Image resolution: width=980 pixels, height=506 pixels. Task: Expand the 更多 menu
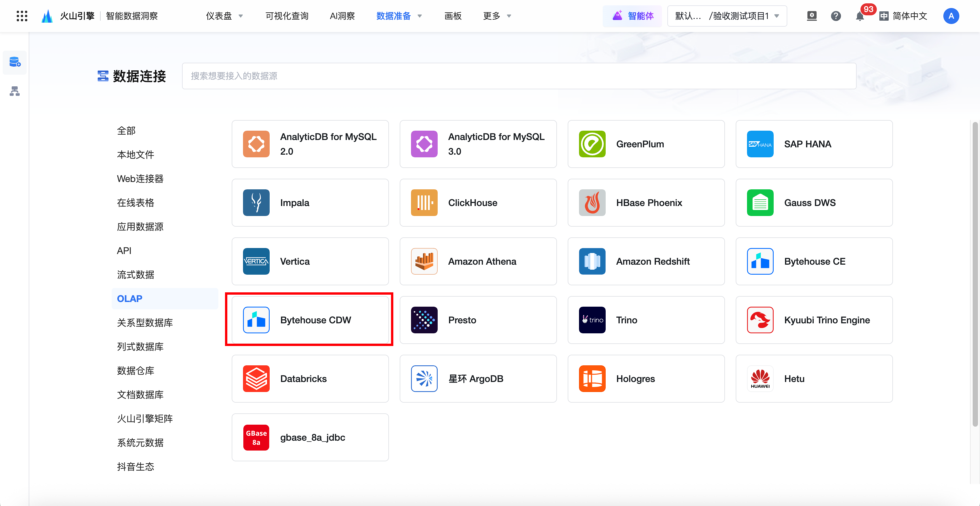497,16
